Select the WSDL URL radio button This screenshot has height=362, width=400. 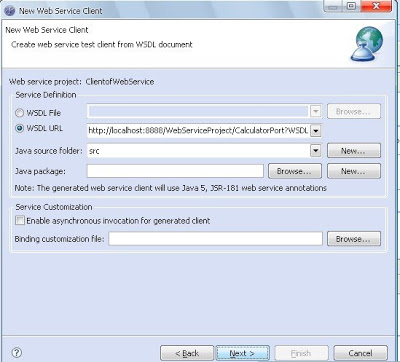click(19, 128)
